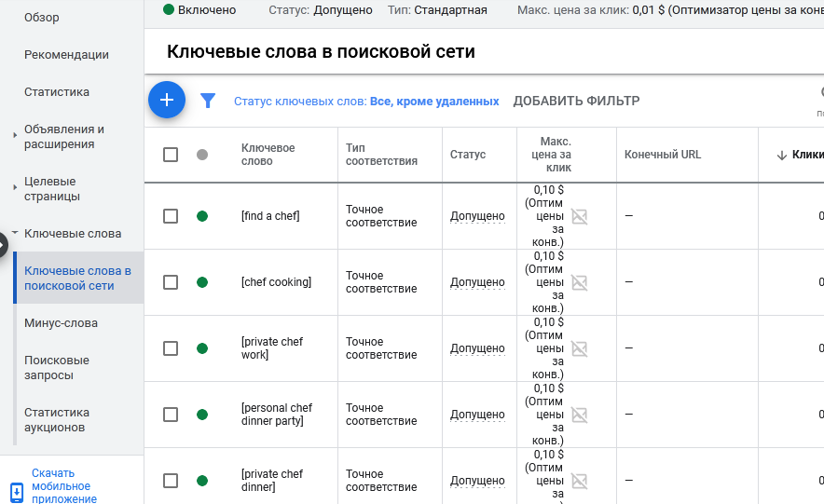Click the bid chart icon in [personal chef dinner party] row
The width and height of the screenshot is (824, 504).
(579, 415)
